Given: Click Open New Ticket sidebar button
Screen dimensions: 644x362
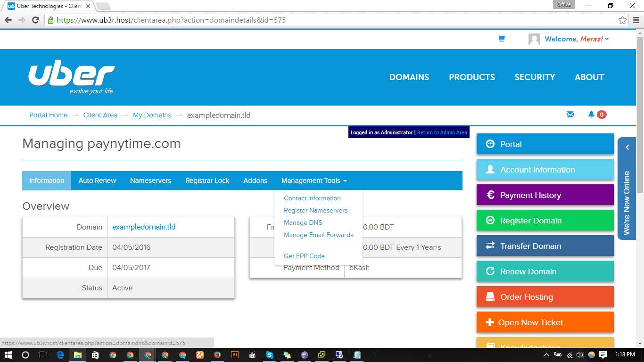Looking at the screenshot, I should [545, 322].
